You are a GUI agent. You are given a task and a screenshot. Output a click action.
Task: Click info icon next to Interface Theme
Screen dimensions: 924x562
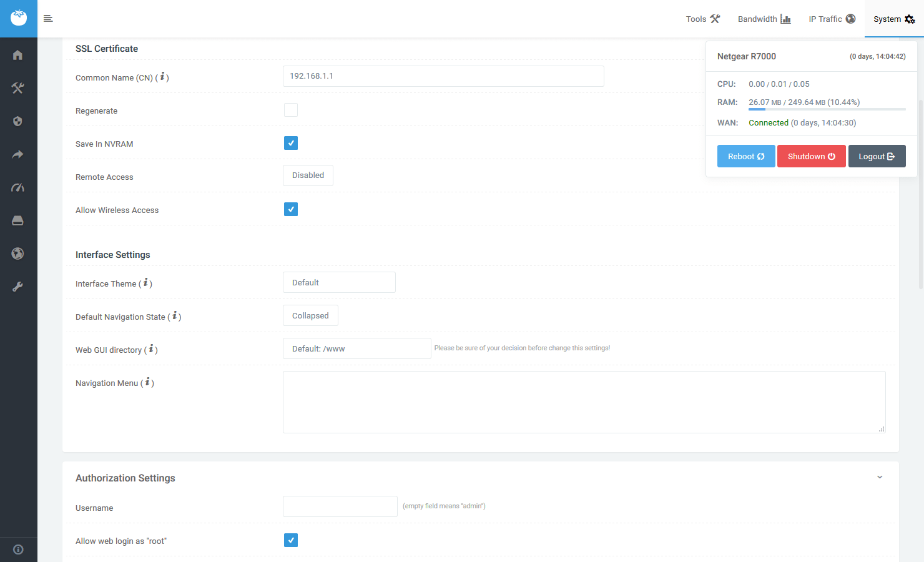[x=145, y=283]
